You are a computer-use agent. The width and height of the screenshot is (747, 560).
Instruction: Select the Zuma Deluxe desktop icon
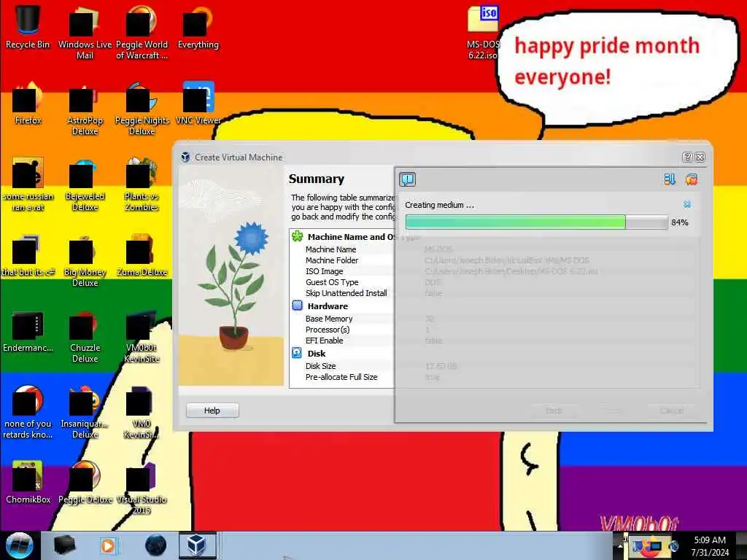pyautogui.click(x=142, y=256)
